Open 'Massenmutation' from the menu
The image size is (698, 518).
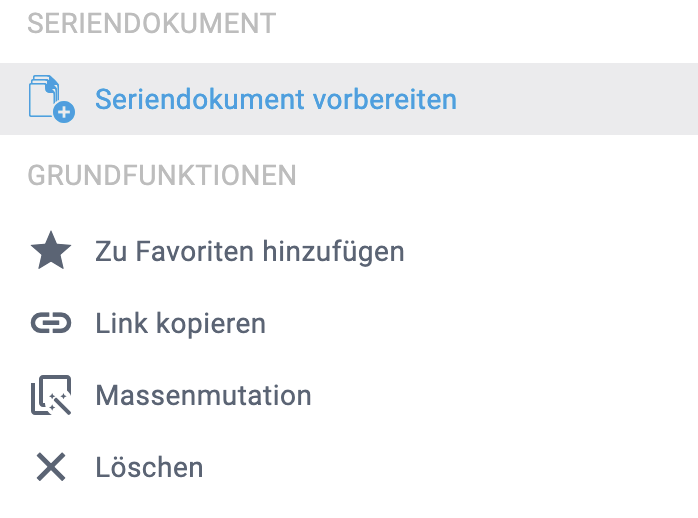point(203,396)
